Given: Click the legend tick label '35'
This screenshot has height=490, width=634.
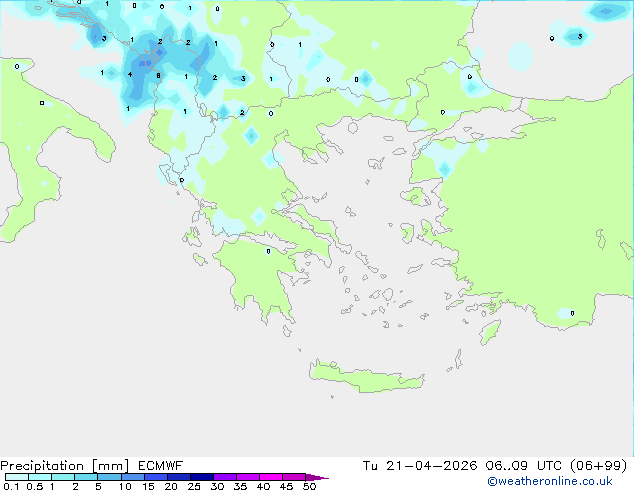Looking at the screenshot, I should click(240, 486).
